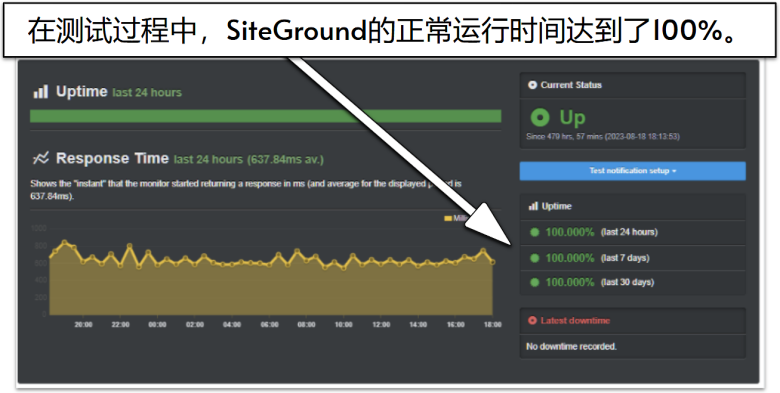The width and height of the screenshot is (780, 393).
Task: Click the 00:00 label on chart axis
Action: click(157, 324)
